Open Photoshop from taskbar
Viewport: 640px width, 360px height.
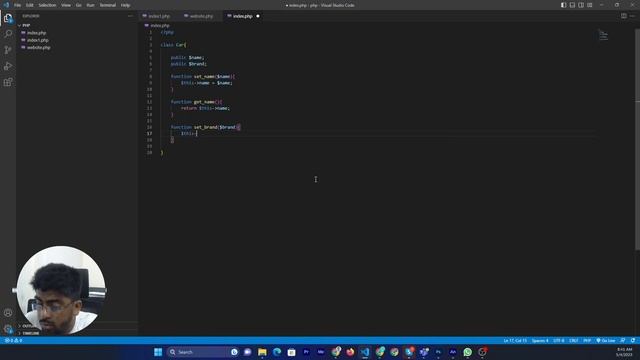coord(438,352)
